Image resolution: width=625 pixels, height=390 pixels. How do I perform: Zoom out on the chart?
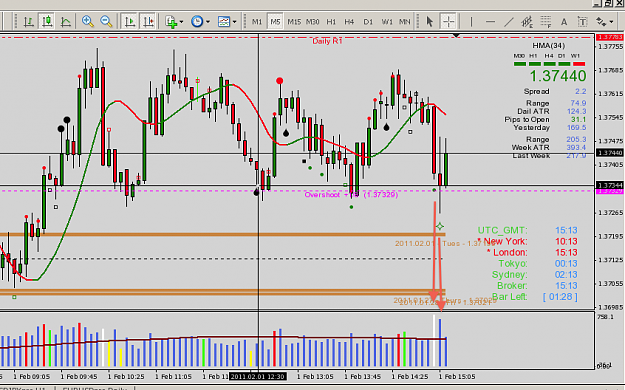tap(106, 21)
